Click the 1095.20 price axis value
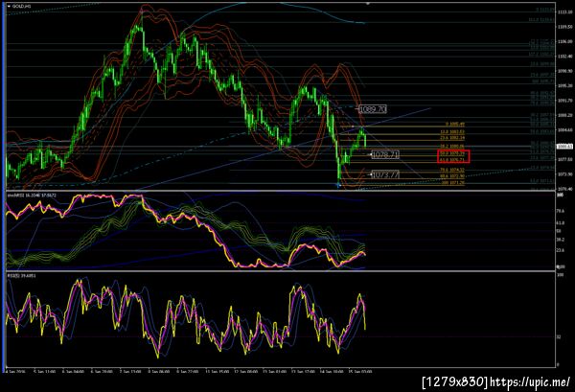The image size is (575, 392). 565,86
